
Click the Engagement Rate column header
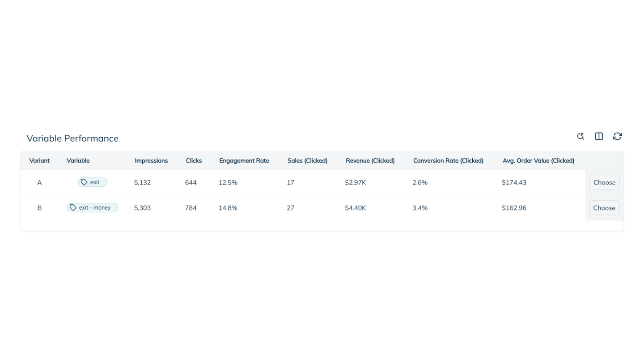244,160
